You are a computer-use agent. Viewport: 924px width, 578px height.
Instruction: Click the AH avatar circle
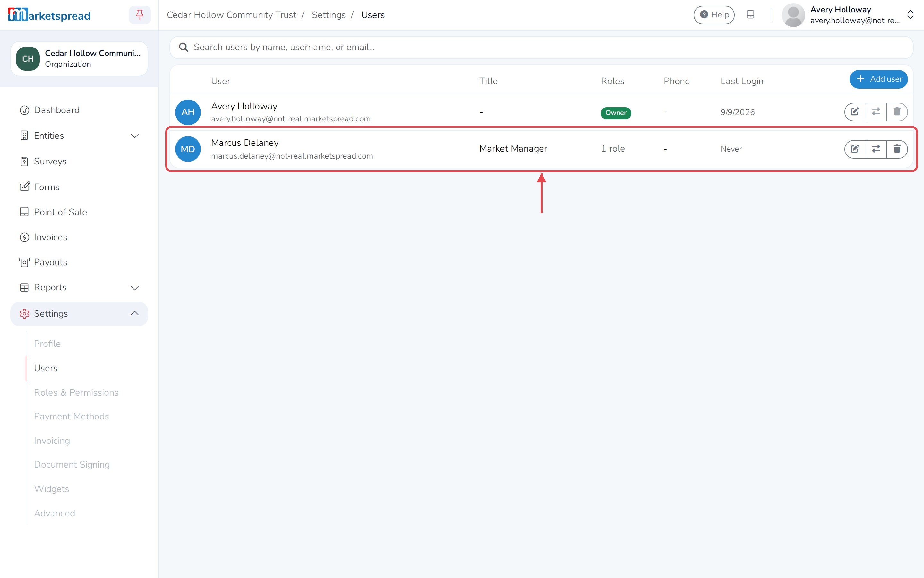188,112
